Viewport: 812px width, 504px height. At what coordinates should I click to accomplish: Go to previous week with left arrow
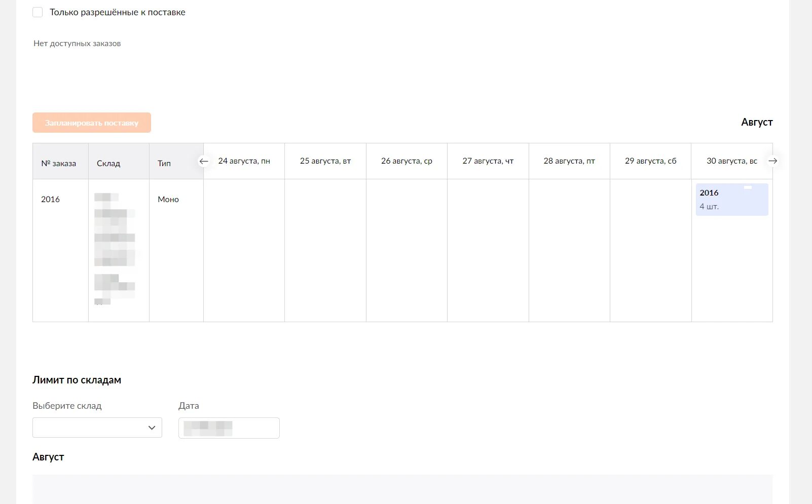(x=204, y=161)
